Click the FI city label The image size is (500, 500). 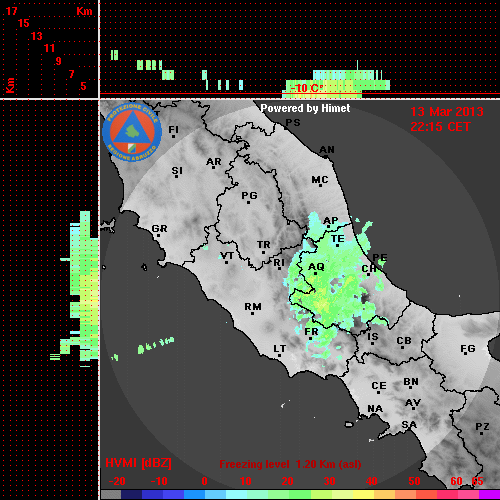point(174,129)
